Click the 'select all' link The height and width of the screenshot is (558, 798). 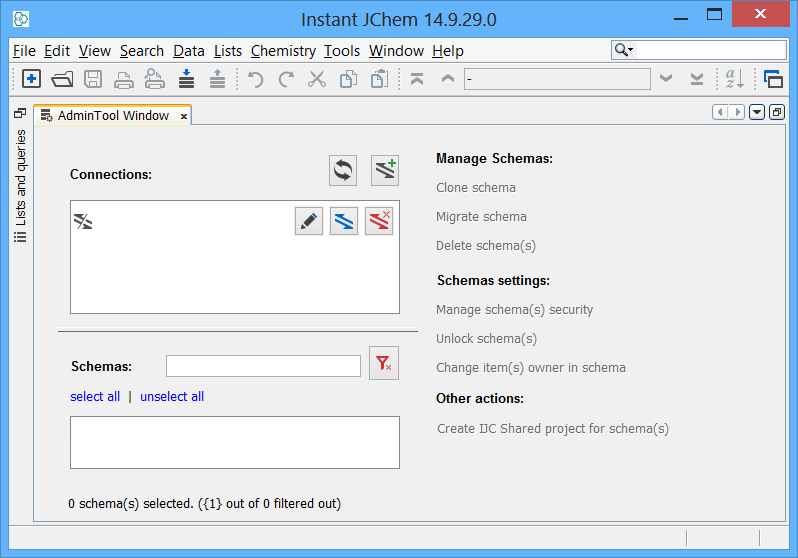click(95, 397)
